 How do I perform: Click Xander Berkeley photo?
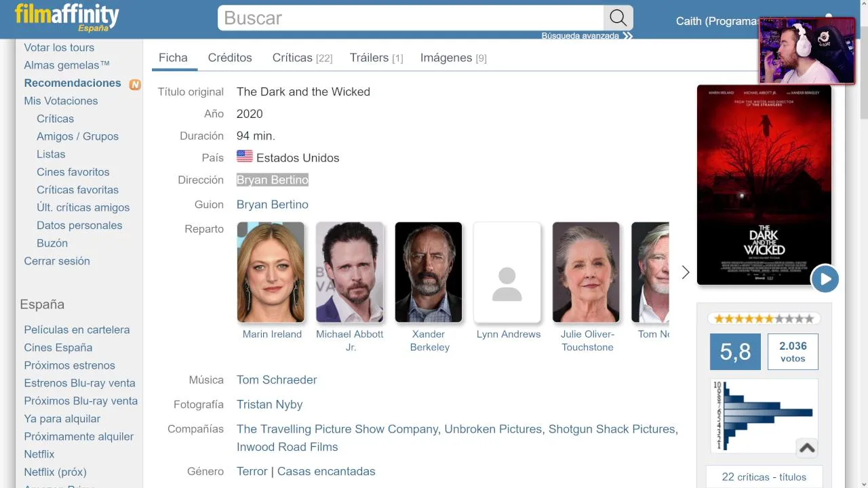[x=429, y=272]
